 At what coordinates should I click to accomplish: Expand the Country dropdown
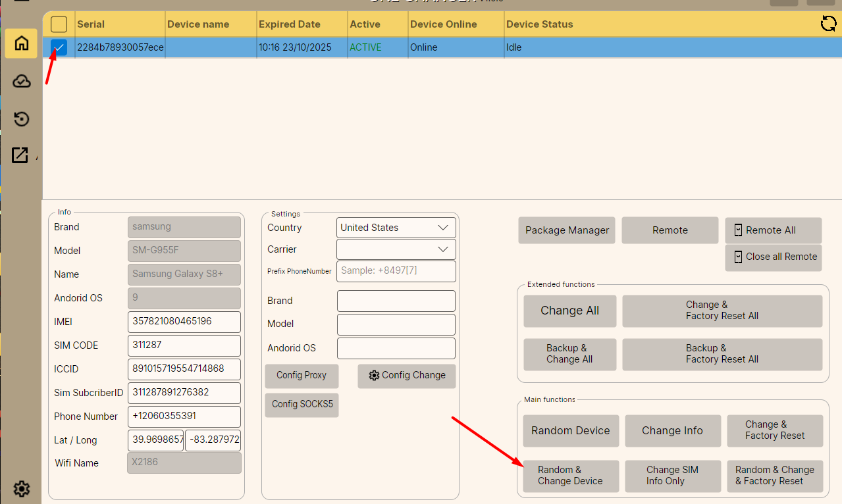coord(396,228)
